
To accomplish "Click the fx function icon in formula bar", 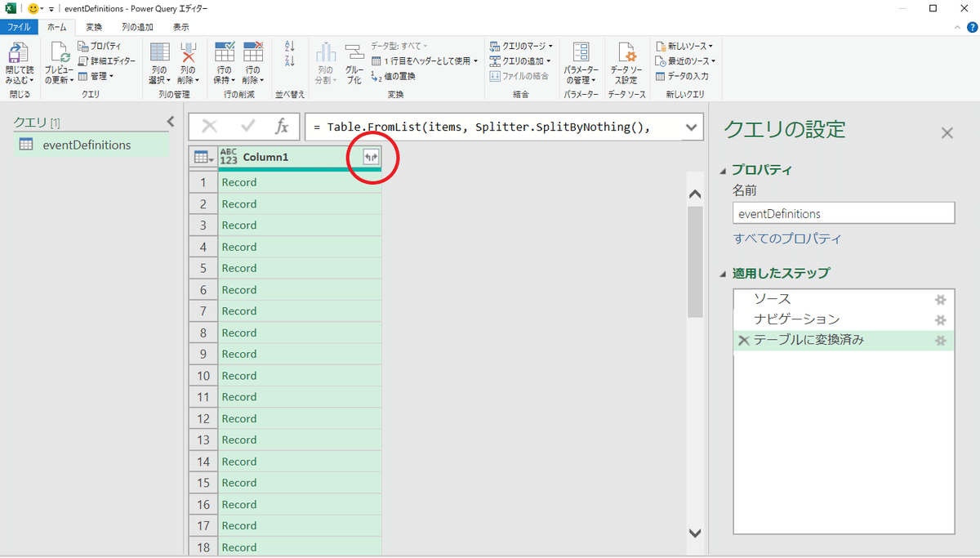I will [x=282, y=127].
